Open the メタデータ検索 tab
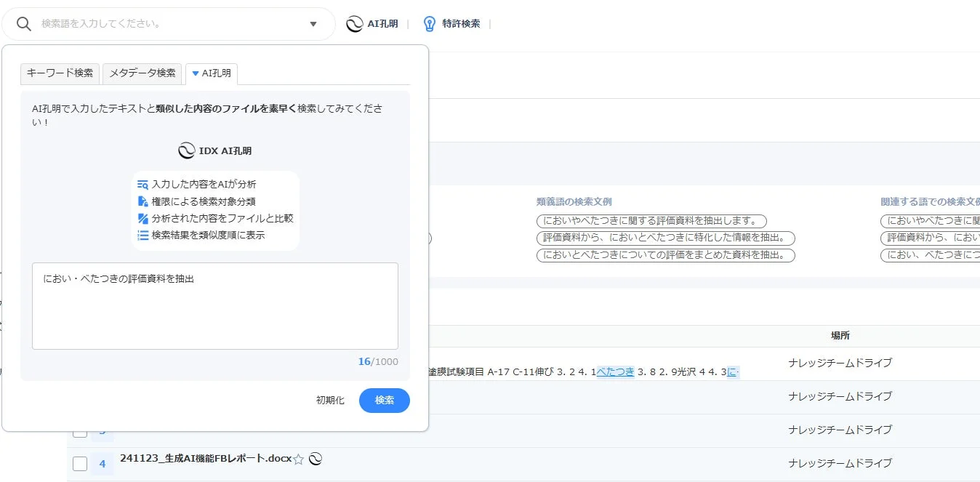Image resolution: width=980 pixels, height=482 pixels. pos(142,73)
